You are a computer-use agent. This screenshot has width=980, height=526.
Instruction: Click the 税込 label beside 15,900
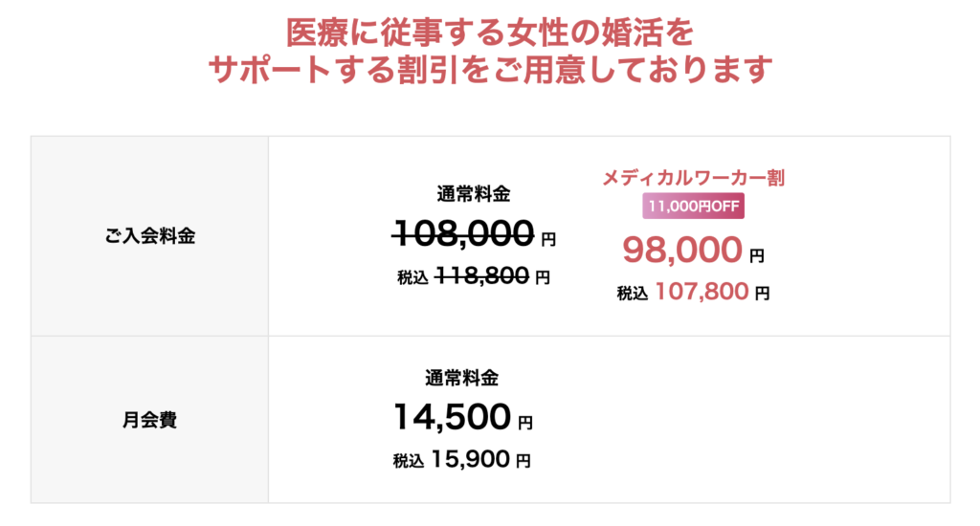408,461
